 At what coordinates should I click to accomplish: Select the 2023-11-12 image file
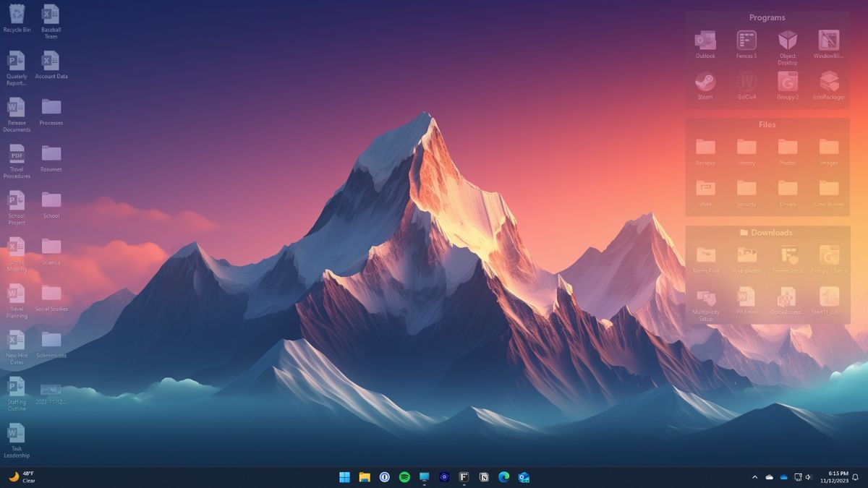coord(51,393)
